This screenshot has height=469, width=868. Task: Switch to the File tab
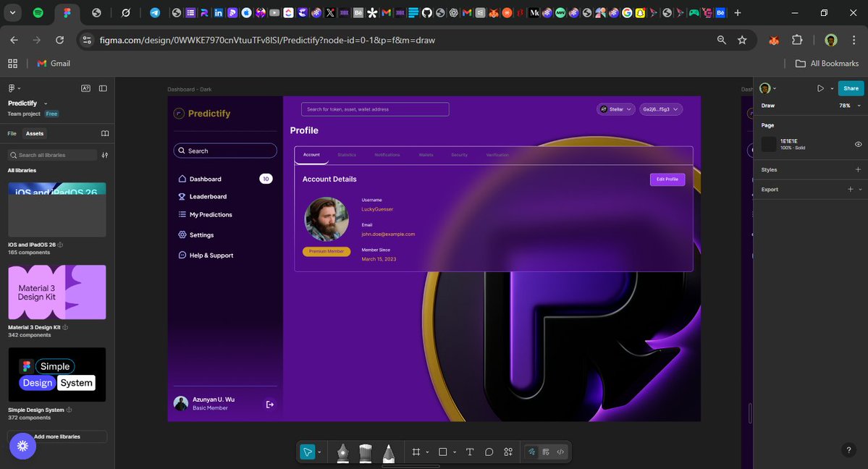(x=12, y=133)
